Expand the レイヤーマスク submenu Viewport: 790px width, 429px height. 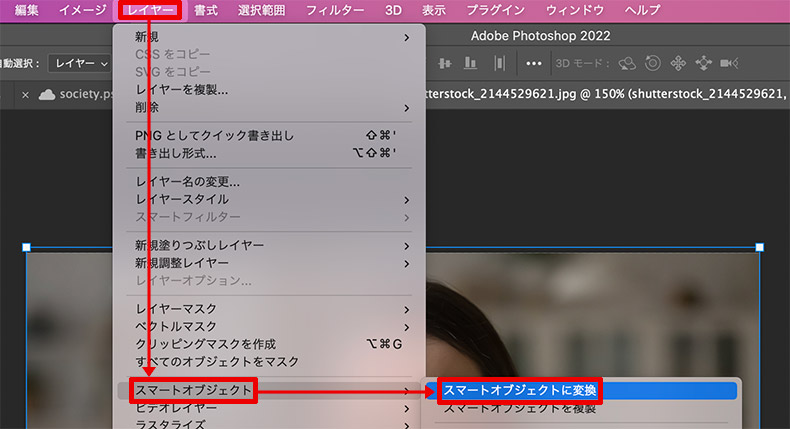click(x=271, y=309)
